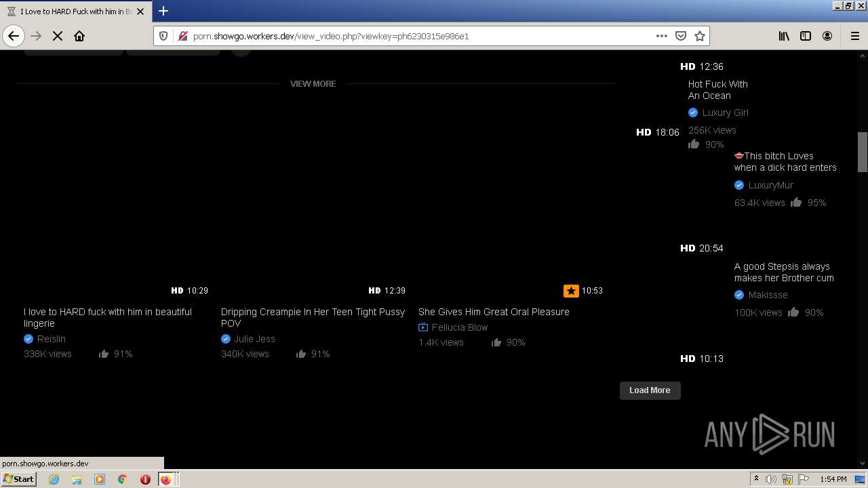Screen dimensions: 868x488
Task: Click the VIEW MORE link
Action: [x=313, y=83]
